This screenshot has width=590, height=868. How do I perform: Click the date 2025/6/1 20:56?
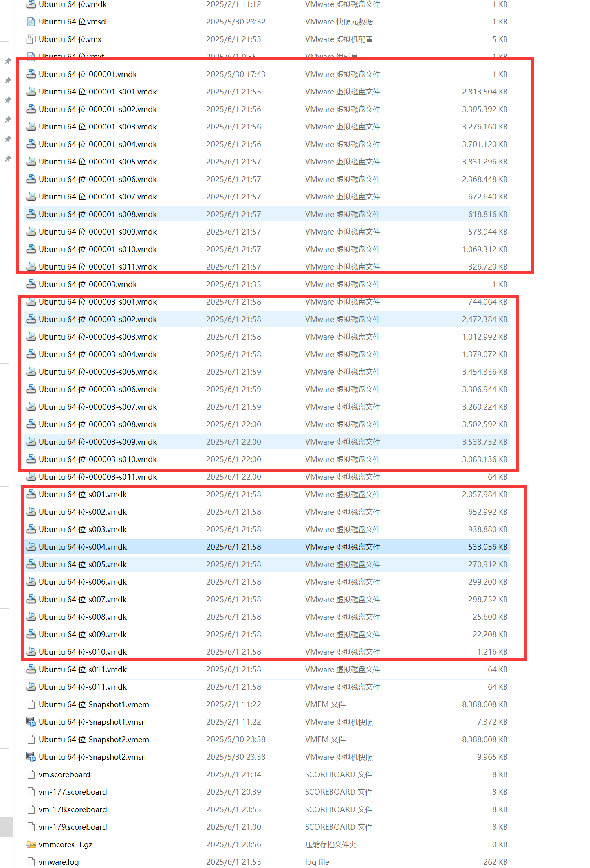click(233, 844)
